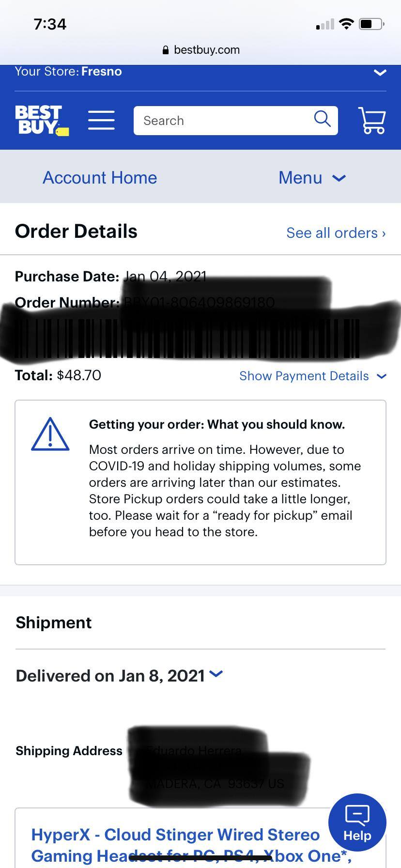Image resolution: width=401 pixels, height=868 pixels.
Task: Expand the Your Store: Fresno selector
Action: click(x=380, y=73)
